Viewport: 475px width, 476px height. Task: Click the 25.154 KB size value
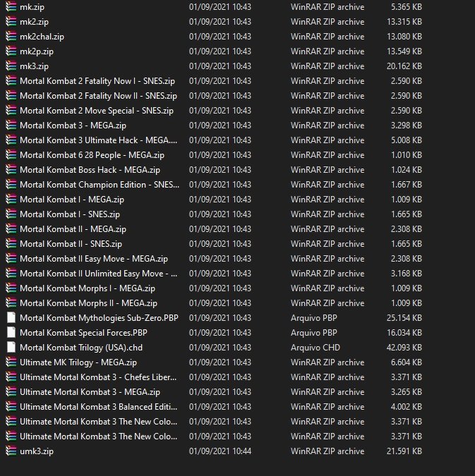(404, 318)
